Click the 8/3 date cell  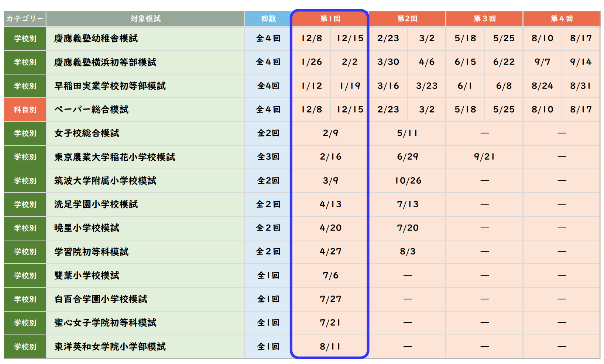point(407,252)
